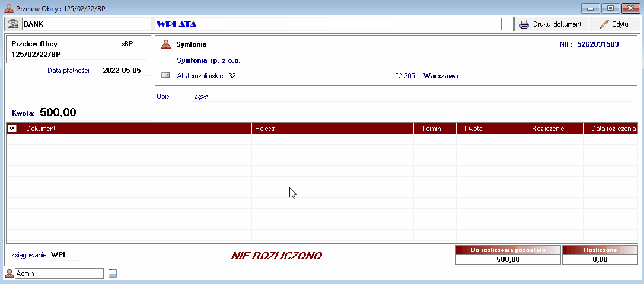The height and width of the screenshot is (284, 644).
Task: Click the Termin column header
Action: [435, 129]
